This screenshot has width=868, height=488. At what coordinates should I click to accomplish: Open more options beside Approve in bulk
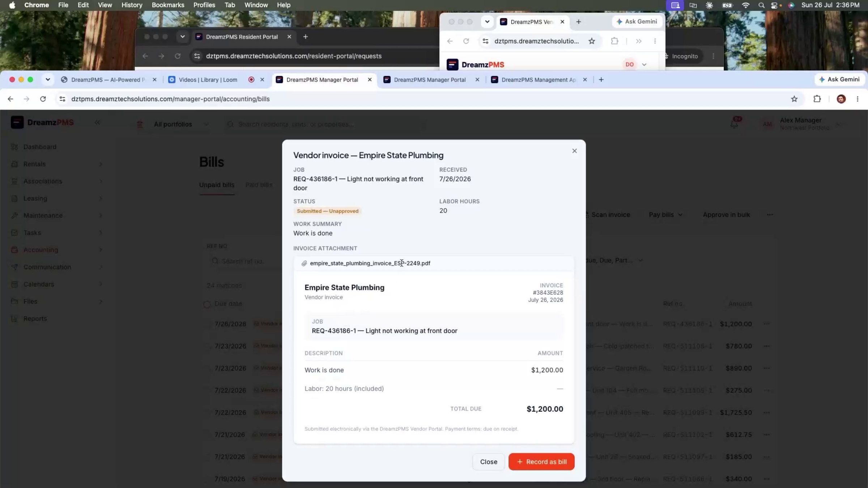tap(770, 215)
